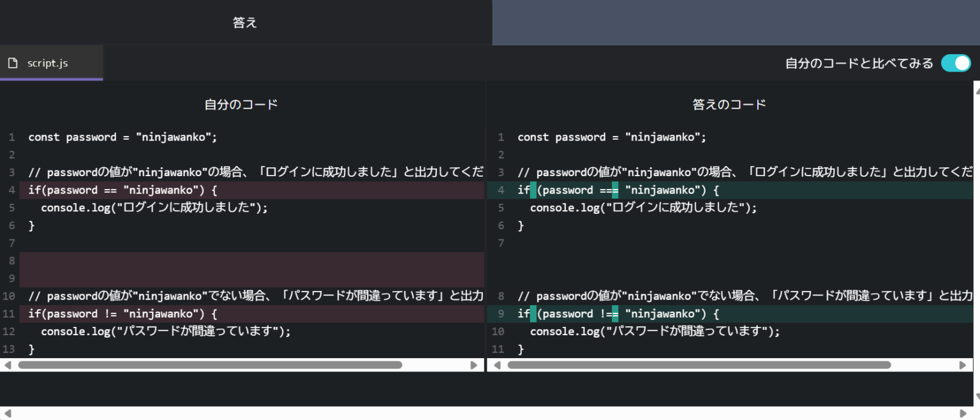The height and width of the screenshot is (420, 980).
Task: Click the 自分のコード heading
Action: 241,104
